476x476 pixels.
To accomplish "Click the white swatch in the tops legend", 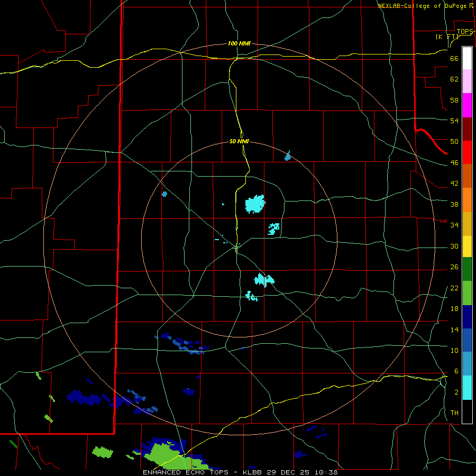I will (x=467, y=58).
